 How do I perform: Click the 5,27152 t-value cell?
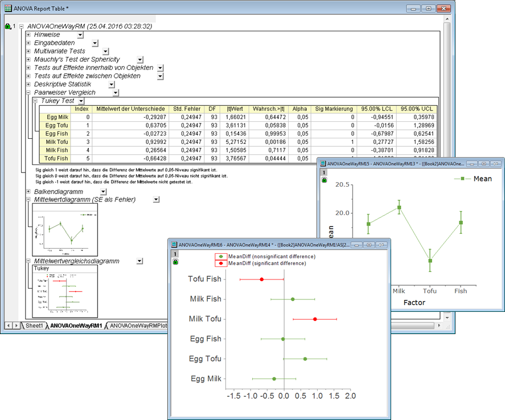(234, 142)
